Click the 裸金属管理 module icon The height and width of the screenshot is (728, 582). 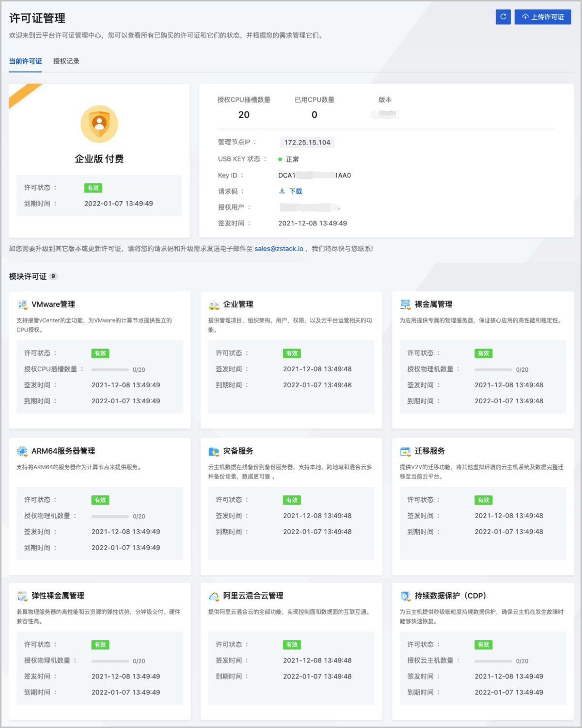tap(405, 305)
